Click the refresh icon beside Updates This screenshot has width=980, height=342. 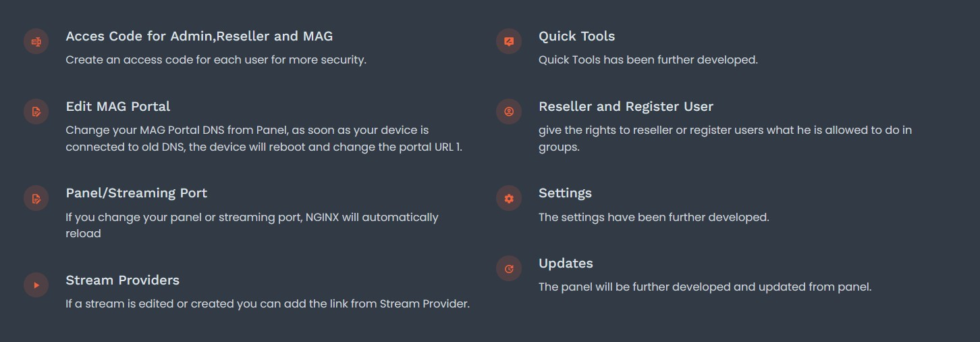509,268
